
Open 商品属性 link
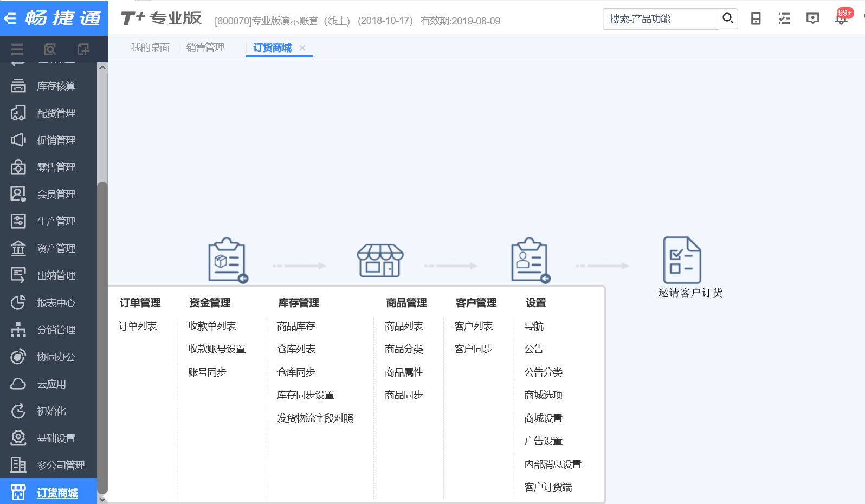coord(404,372)
